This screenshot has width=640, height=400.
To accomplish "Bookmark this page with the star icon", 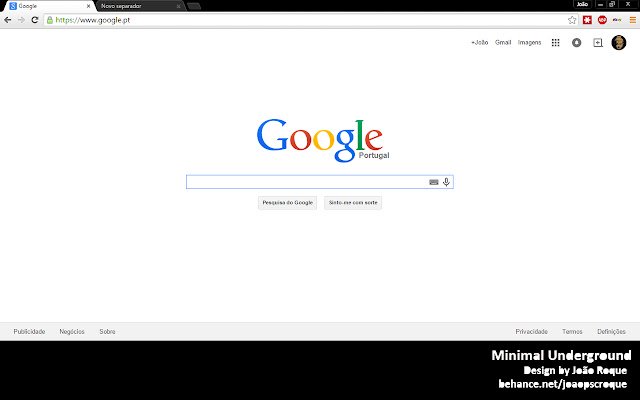I will 572,20.
